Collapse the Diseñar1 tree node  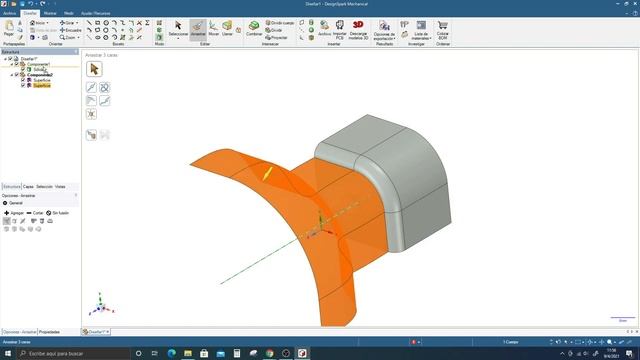coord(6,59)
